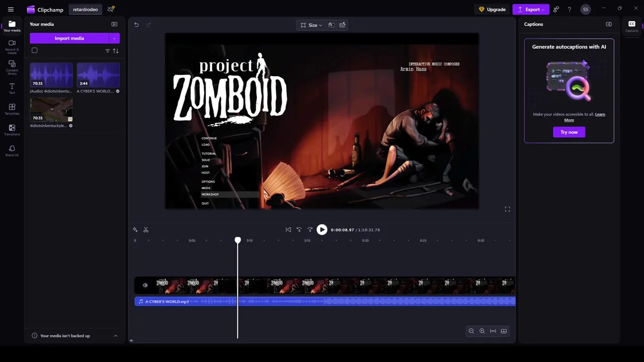Zoom out the timeline
644x362 pixels.
pos(471,331)
